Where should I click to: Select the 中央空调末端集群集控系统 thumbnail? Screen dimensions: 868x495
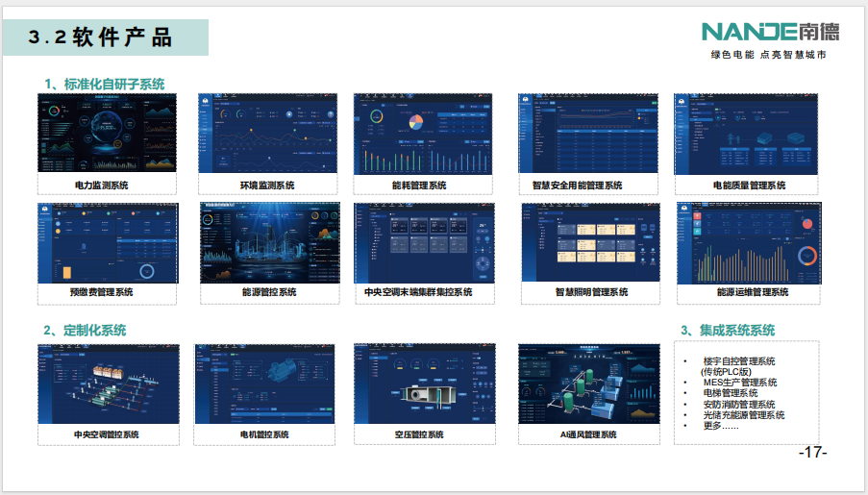[424, 242]
